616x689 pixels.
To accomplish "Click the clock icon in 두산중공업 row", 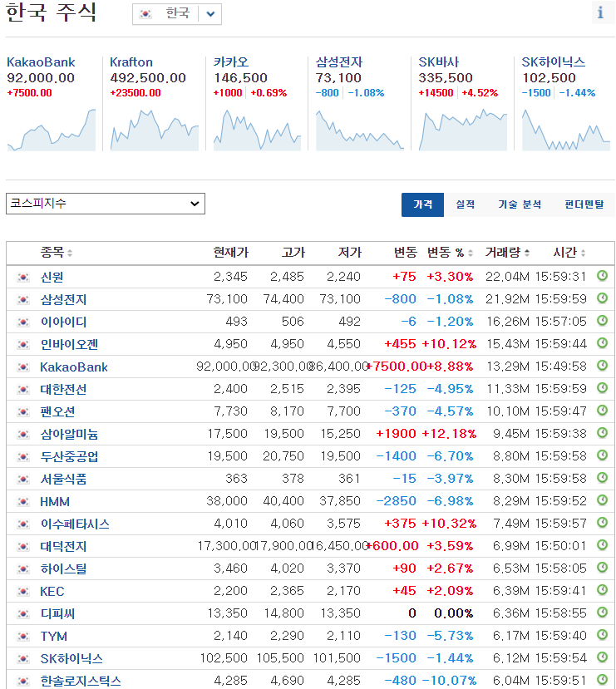I will pos(602,455).
